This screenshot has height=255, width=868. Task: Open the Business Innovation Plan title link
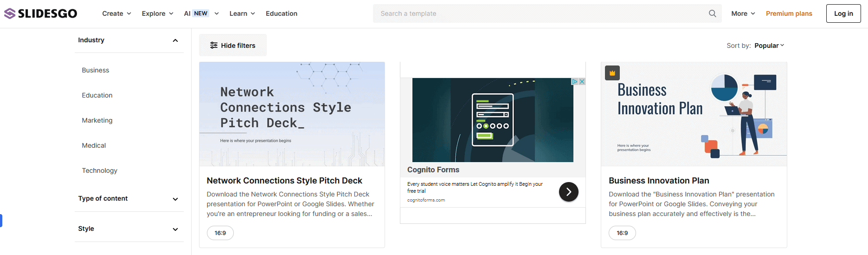point(659,181)
